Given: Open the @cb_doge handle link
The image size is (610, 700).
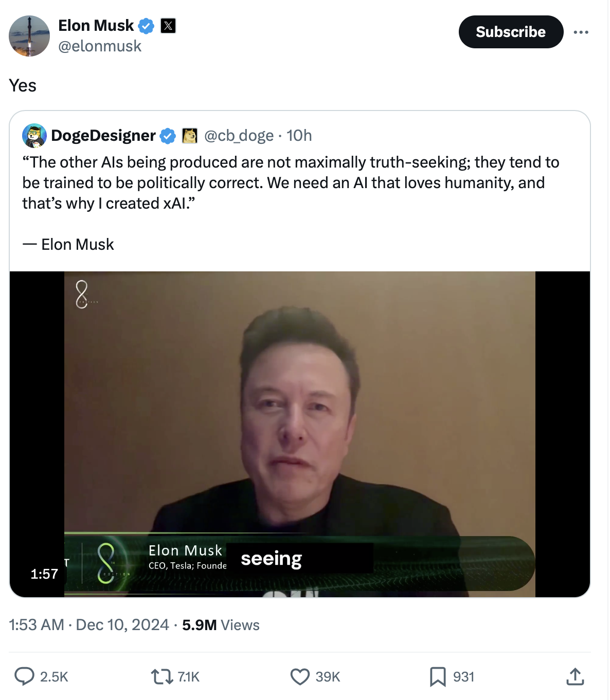Looking at the screenshot, I should 239,136.
